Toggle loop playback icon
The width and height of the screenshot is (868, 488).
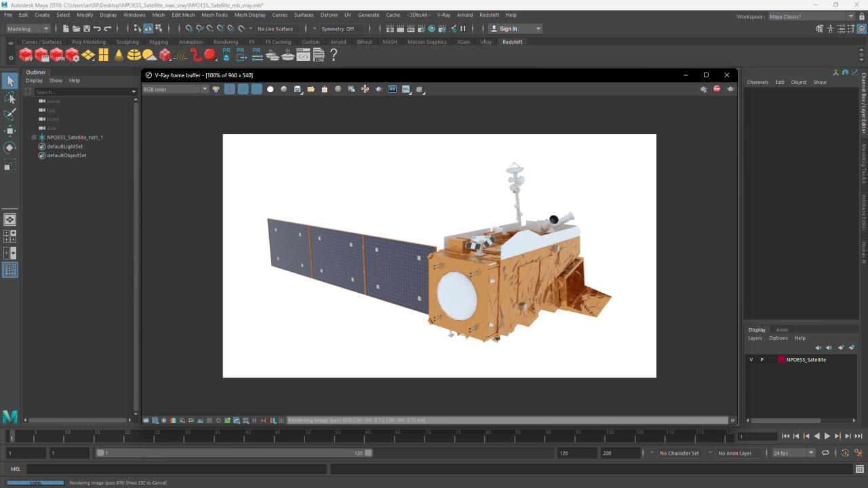825,453
